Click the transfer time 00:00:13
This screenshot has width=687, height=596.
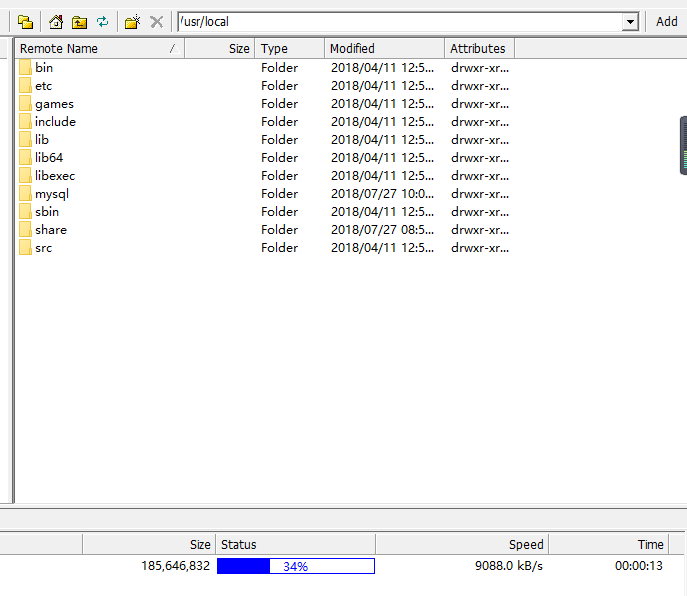point(638,566)
